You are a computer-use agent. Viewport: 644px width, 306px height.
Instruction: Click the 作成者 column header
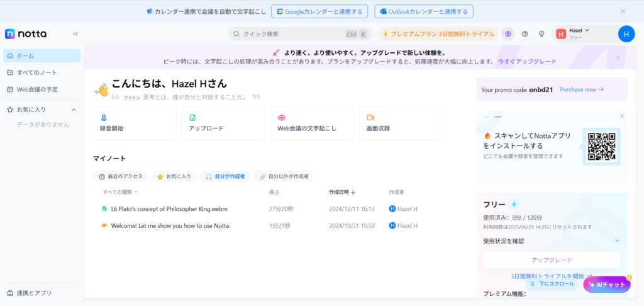(x=396, y=192)
